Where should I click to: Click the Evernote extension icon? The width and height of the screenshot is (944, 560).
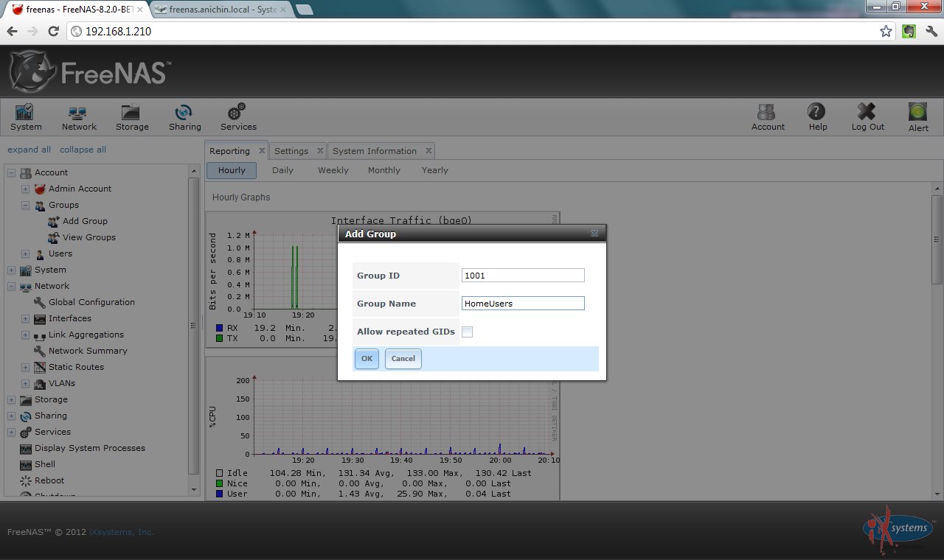pyautogui.click(x=909, y=31)
